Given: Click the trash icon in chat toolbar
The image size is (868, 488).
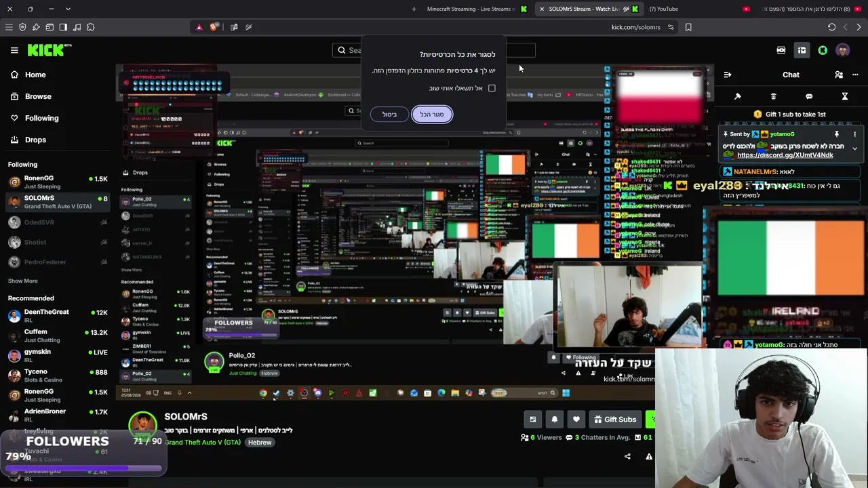Looking at the screenshot, I should [x=773, y=96].
